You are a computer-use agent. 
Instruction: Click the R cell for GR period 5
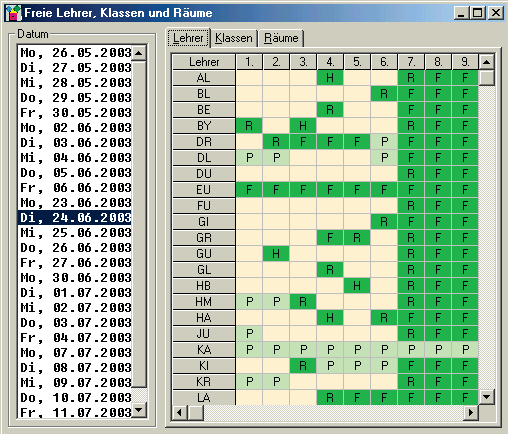click(x=357, y=238)
